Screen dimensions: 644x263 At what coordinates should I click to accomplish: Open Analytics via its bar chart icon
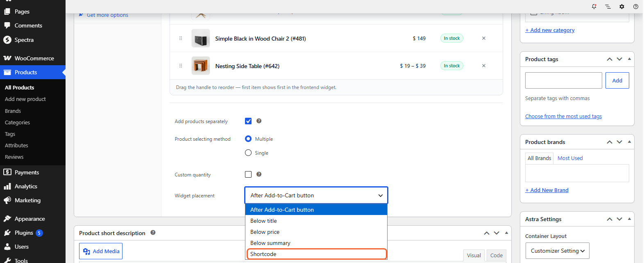click(x=7, y=186)
